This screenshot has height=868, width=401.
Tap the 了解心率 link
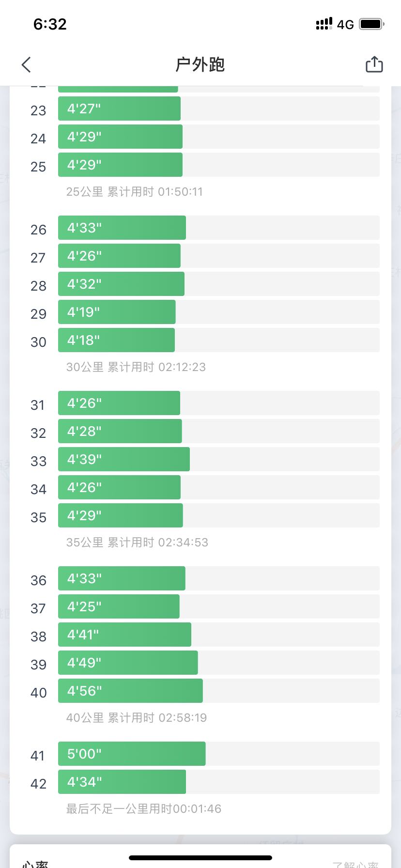[355, 864]
